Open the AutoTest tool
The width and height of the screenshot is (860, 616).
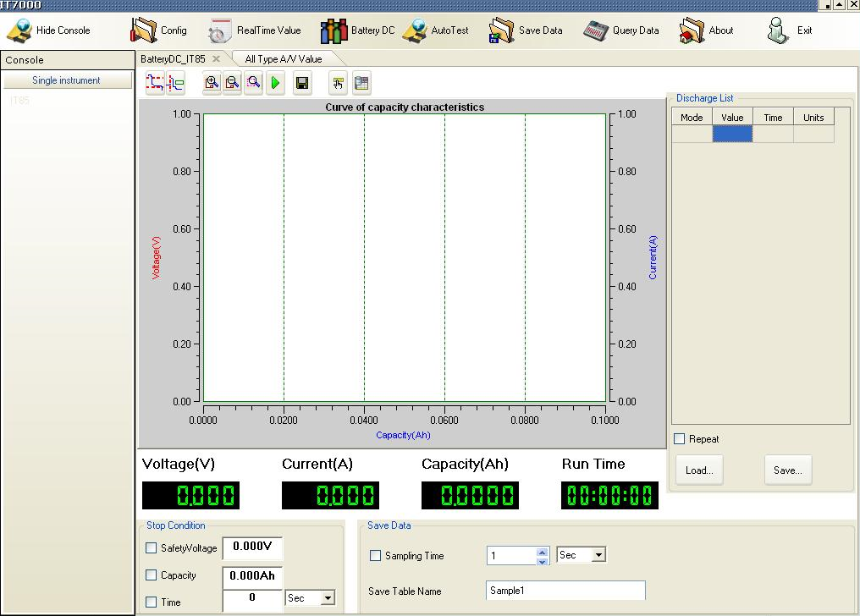[x=435, y=30]
